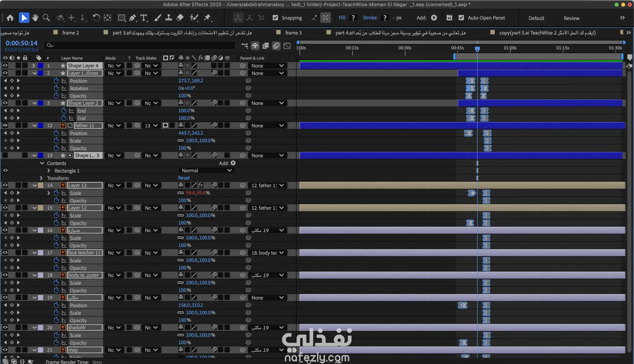Viewport: 634px width, 364px height.
Task: Select the Pen tool
Action: point(133,18)
